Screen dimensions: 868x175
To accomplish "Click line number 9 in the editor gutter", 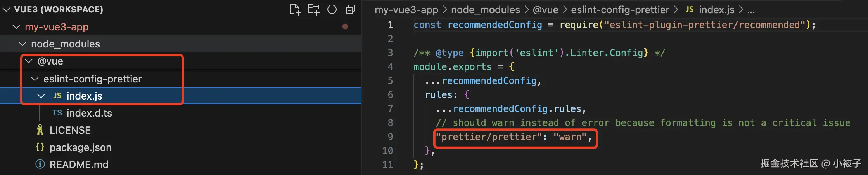I will [x=390, y=137].
